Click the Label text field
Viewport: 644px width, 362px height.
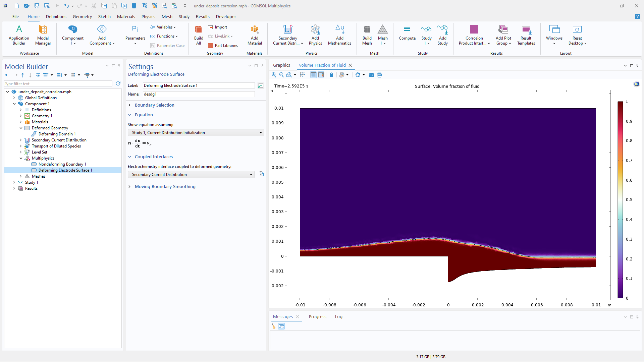[x=199, y=85]
